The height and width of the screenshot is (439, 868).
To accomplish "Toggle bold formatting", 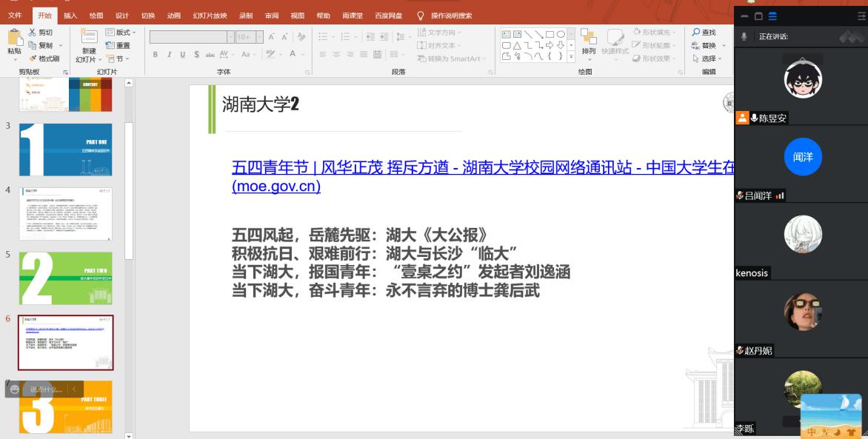I will click(156, 54).
